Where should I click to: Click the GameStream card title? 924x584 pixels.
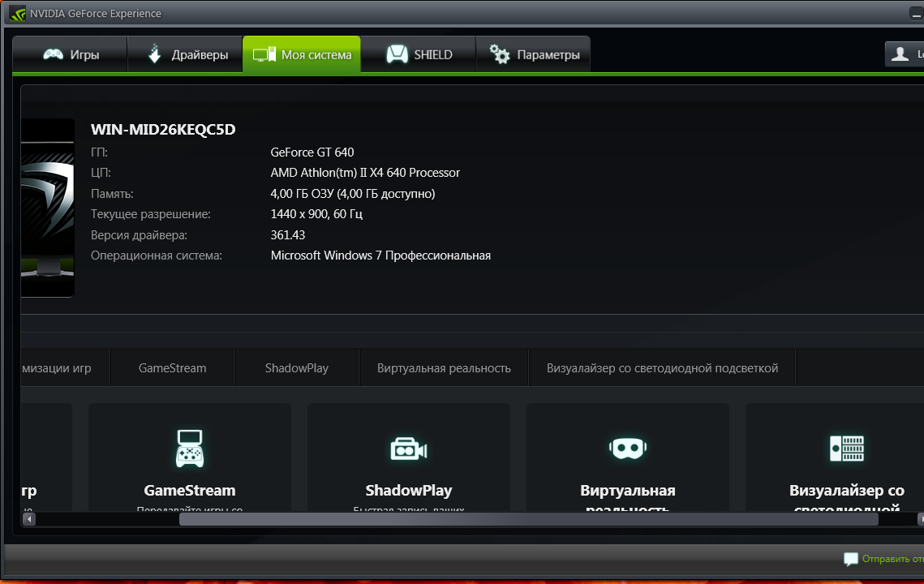click(x=190, y=490)
